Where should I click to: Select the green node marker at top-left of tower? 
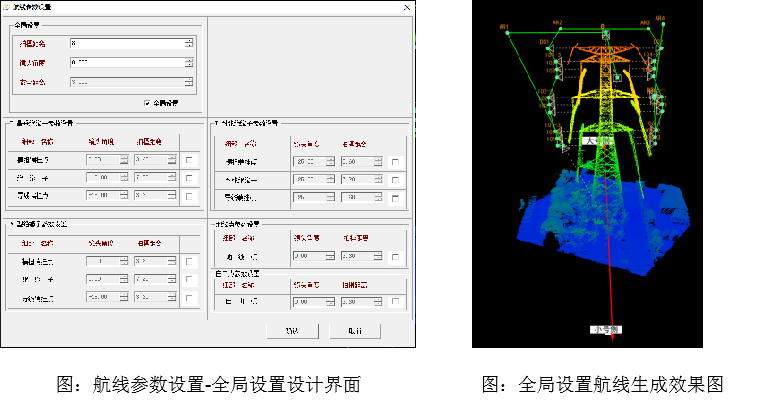pyautogui.click(x=508, y=33)
